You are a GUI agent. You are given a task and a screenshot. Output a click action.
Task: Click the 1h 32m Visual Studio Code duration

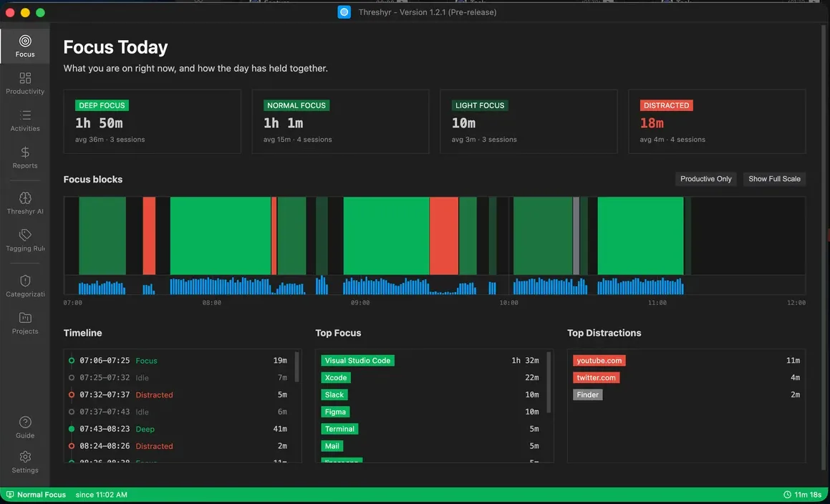(x=525, y=361)
